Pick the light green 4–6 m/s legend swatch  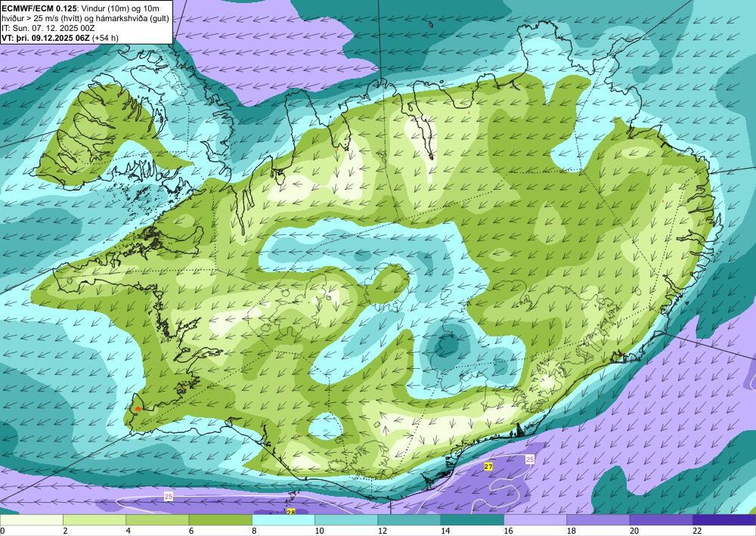(157, 520)
